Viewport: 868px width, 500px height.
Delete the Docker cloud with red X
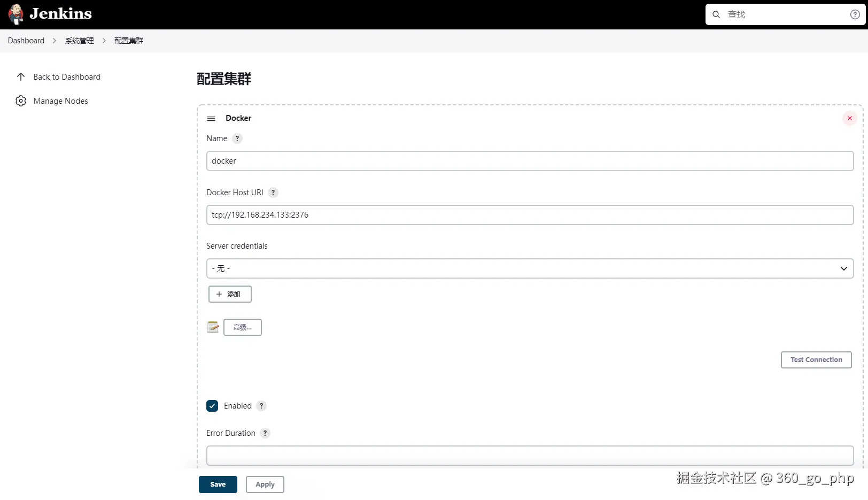click(x=850, y=118)
